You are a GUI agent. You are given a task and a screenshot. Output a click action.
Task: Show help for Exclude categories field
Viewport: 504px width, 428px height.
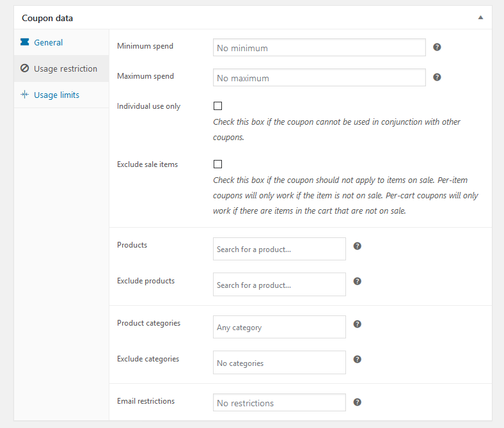(x=357, y=359)
